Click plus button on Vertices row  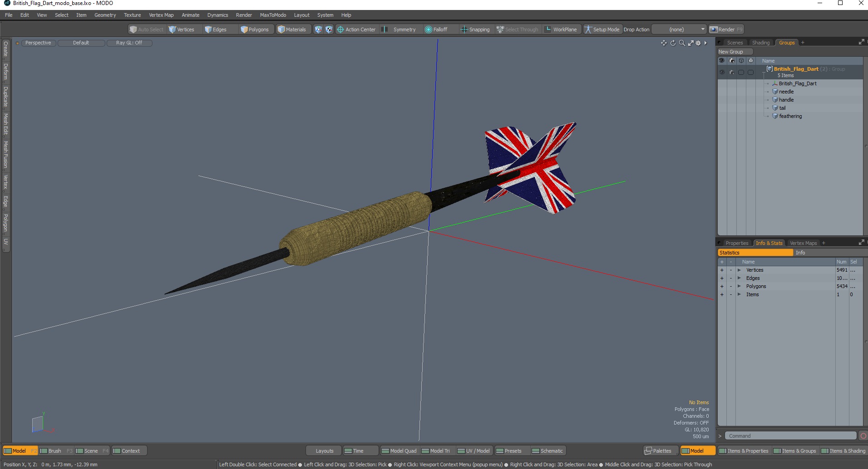722,270
